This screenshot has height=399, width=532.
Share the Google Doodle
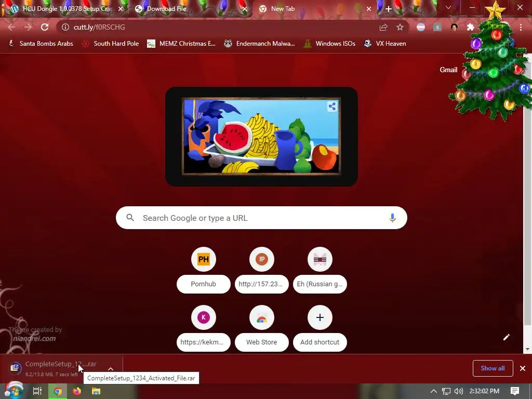coord(332,107)
